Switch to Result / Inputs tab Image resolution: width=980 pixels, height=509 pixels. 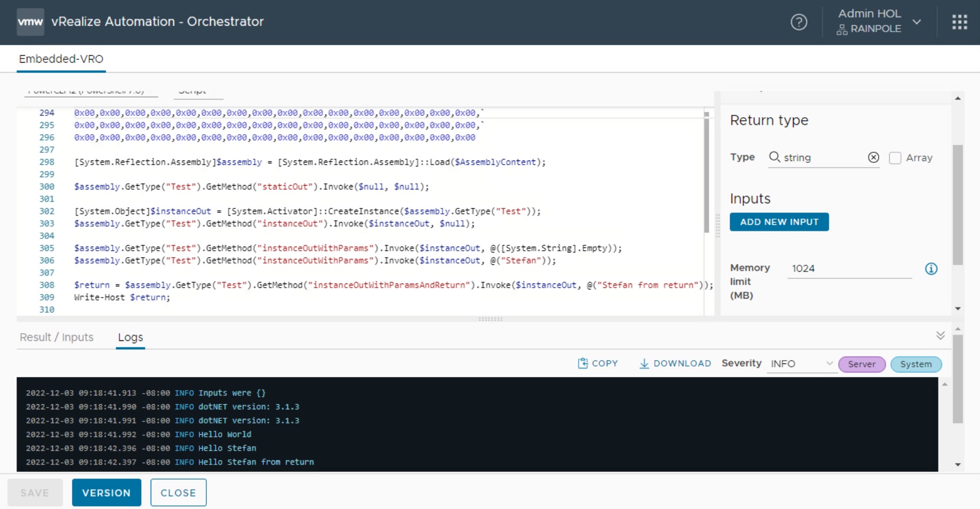click(56, 337)
